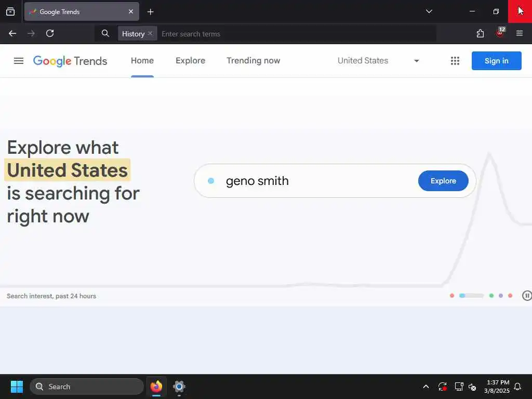
Task: Open the Firefox application menu
Action: point(519,33)
